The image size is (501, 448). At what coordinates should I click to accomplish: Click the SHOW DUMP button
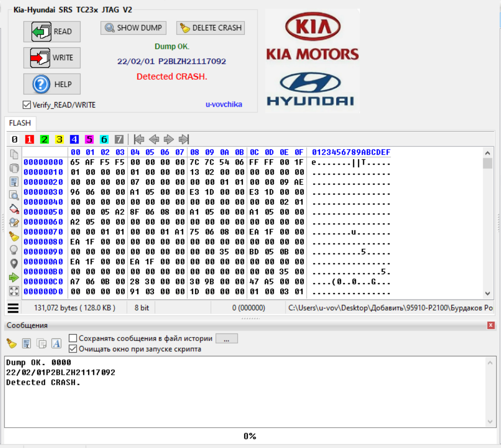(x=133, y=28)
